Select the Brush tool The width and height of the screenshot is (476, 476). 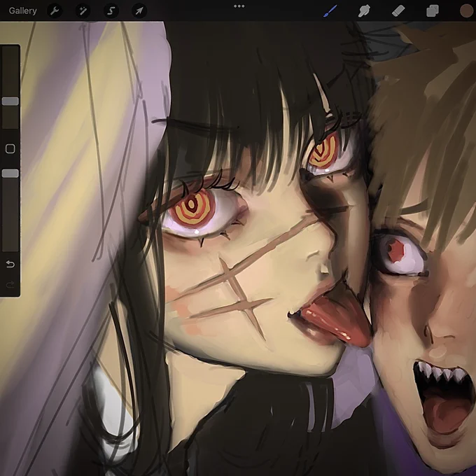coord(330,11)
